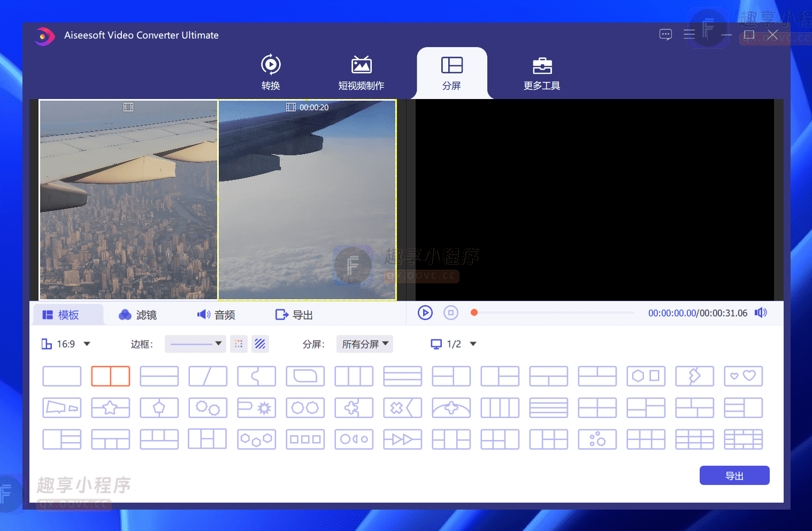Select the two vertical halves layout template
The width and height of the screenshot is (812, 531).
pyautogui.click(x=111, y=376)
